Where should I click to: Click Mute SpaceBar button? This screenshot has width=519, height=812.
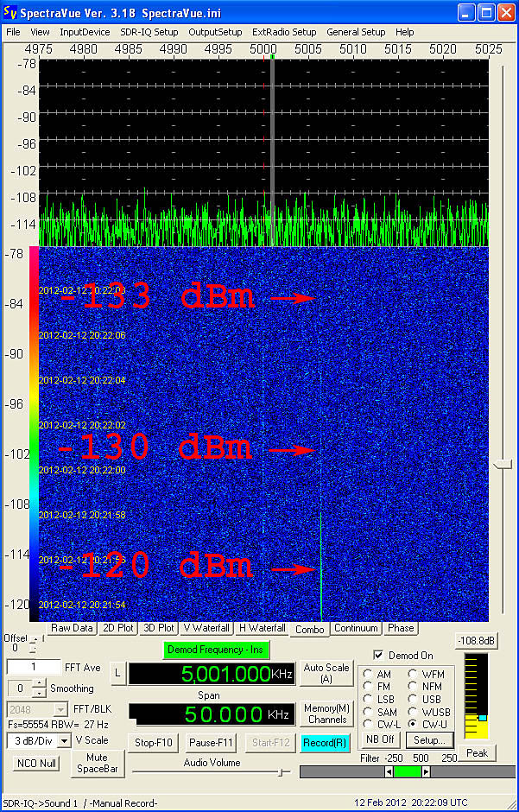point(98,763)
